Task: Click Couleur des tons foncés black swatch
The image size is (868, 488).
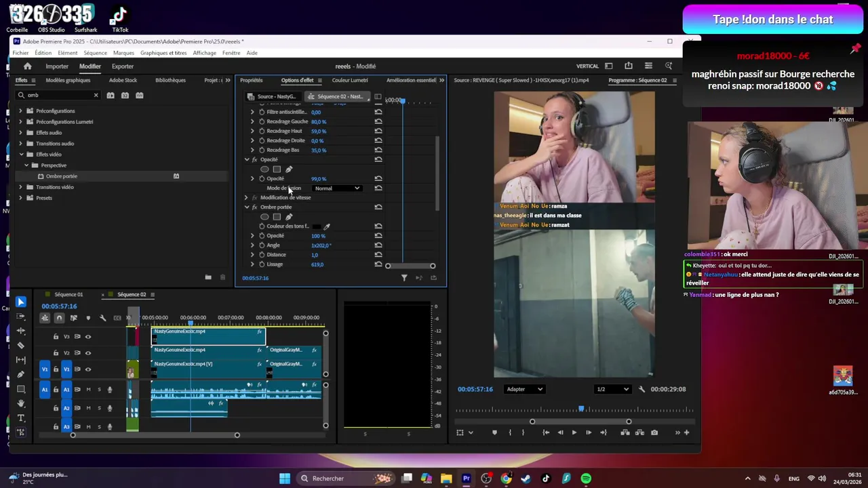Action: tap(316, 226)
